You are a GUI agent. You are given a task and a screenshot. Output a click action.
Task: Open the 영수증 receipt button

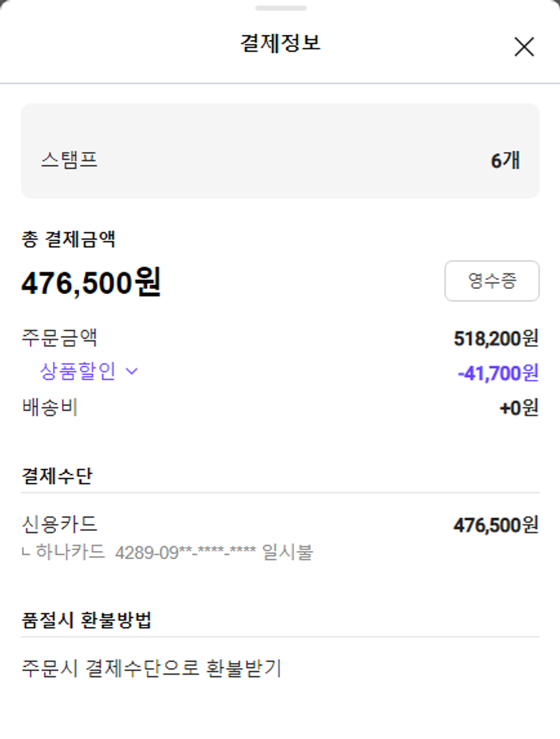492,281
